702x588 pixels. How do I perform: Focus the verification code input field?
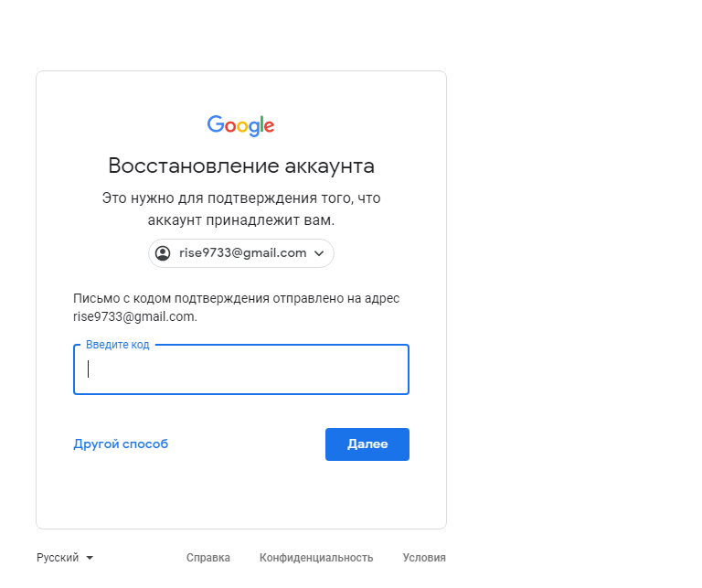(241, 369)
